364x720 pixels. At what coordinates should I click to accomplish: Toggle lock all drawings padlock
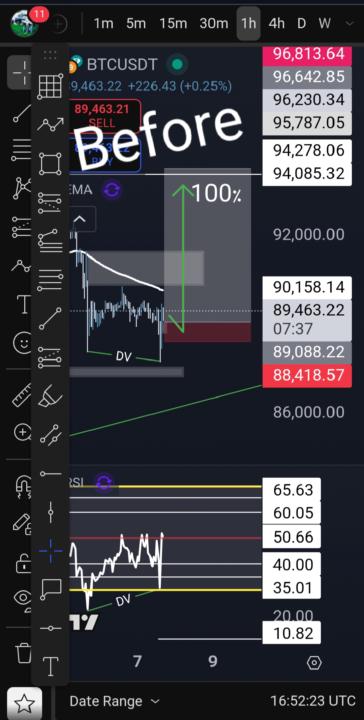[23, 563]
